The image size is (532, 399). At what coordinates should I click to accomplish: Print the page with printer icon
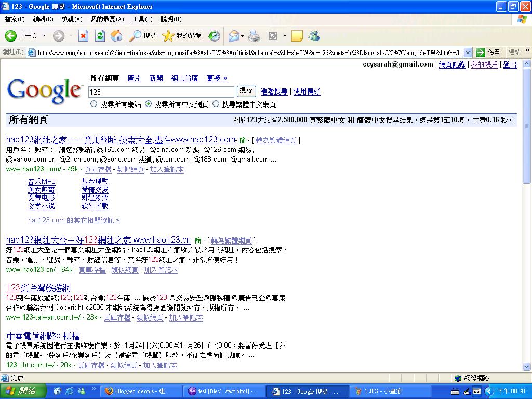click(254, 36)
